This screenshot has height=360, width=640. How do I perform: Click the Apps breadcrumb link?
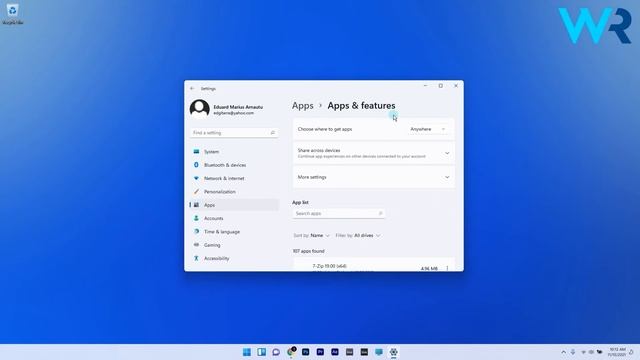[x=302, y=106]
